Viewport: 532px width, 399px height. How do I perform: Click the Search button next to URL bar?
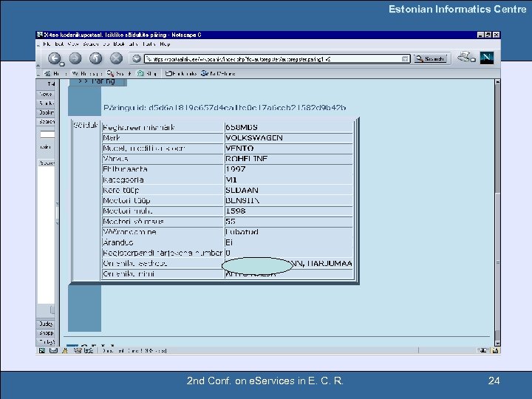coord(431,58)
